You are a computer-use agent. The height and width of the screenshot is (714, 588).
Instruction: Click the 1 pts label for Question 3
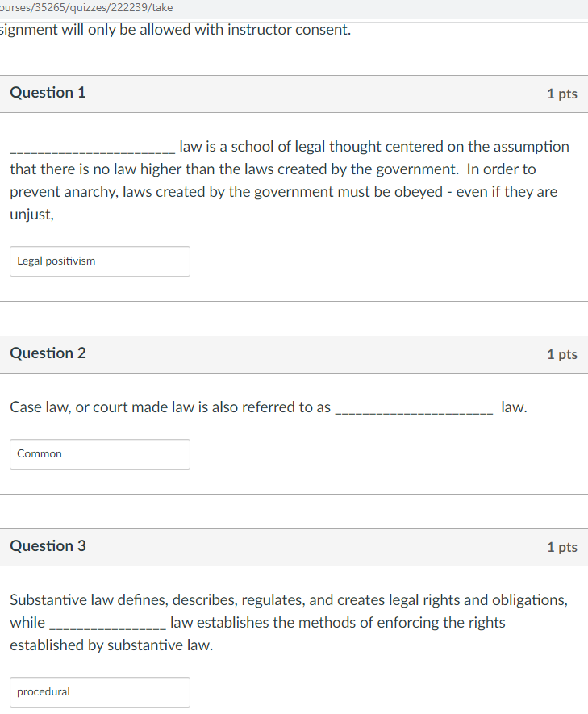[562, 547]
